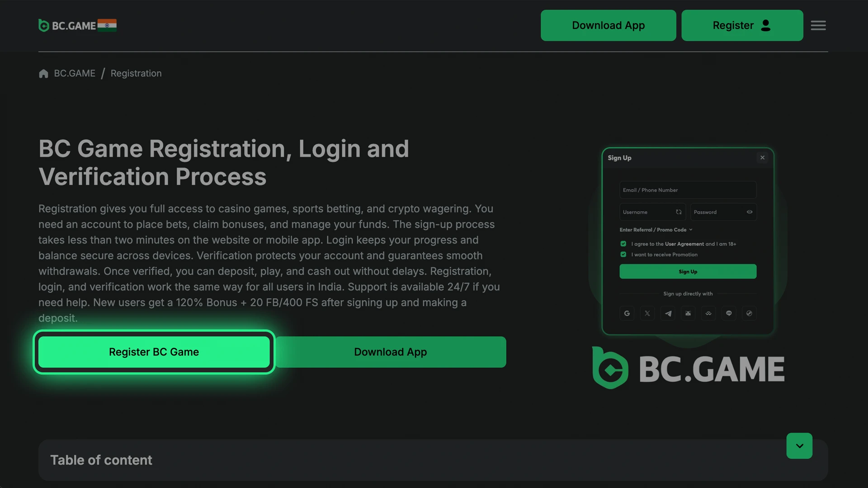Show the password with the eye icon
Screen dimensions: 868x488
click(749, 211)
